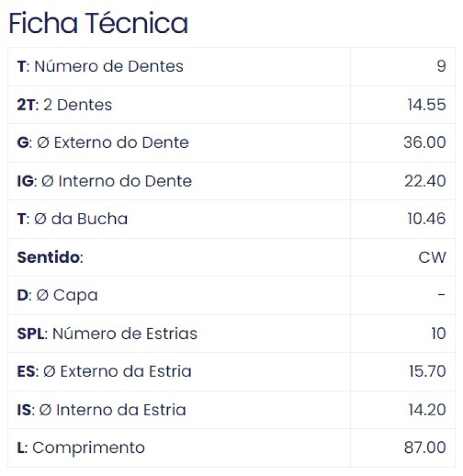Select the Ø Externo da Estria label
Screen dimensions: 463x476
[104, 371]
